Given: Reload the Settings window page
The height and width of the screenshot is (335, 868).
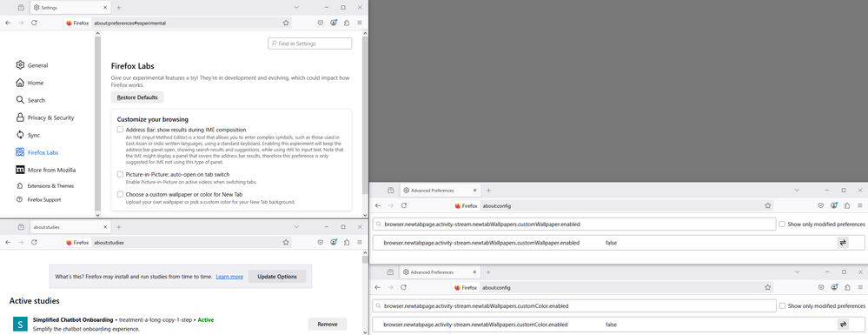Looking at the screenshot, I should tap(35, 23).
